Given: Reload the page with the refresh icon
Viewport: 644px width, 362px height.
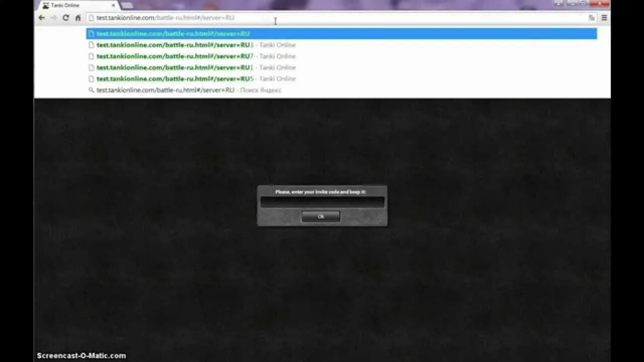Looking at the screenshot, I should click(x=65, y=18).
